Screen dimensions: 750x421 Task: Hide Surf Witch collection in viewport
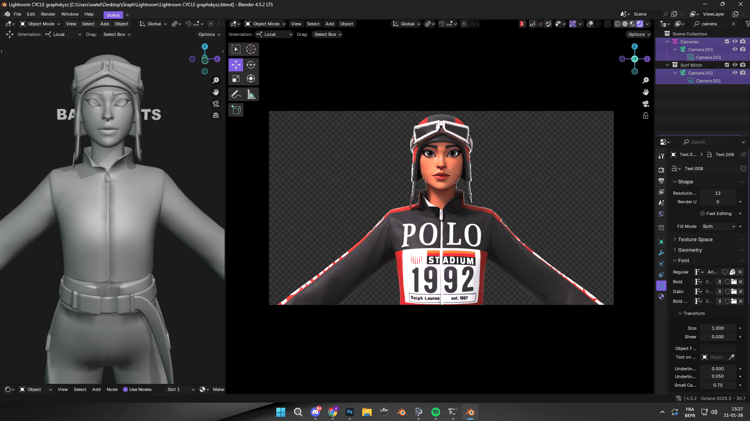coord(735,65)
